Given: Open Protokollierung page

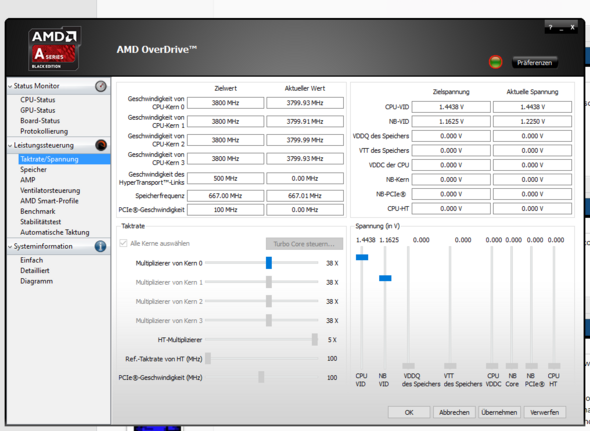Looking at the screenshot, I should (x=44, y=131).
